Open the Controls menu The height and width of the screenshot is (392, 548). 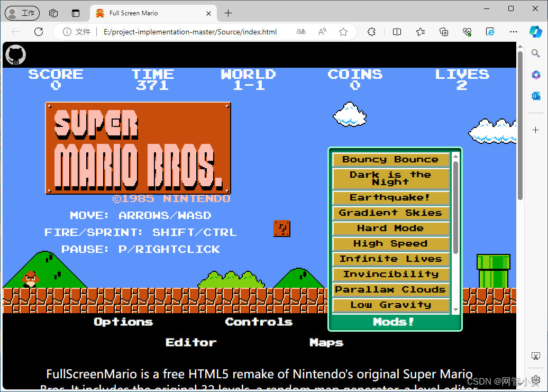click(259, 322)
